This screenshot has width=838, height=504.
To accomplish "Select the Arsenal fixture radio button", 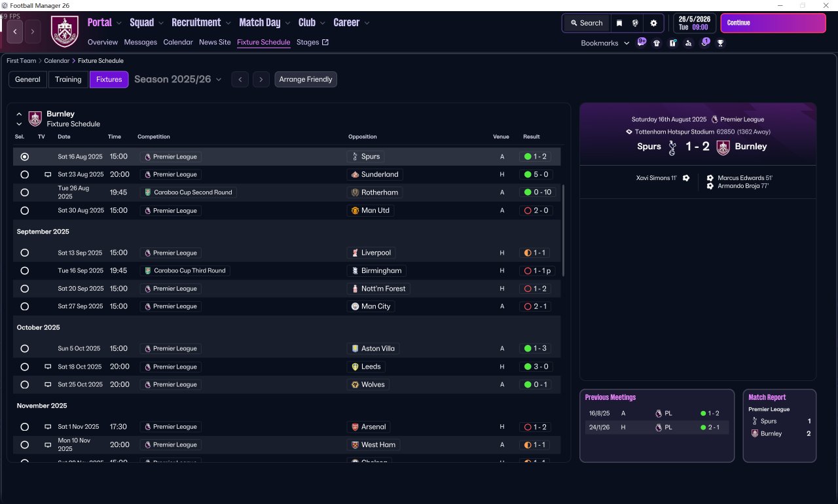I will (24, 427).
